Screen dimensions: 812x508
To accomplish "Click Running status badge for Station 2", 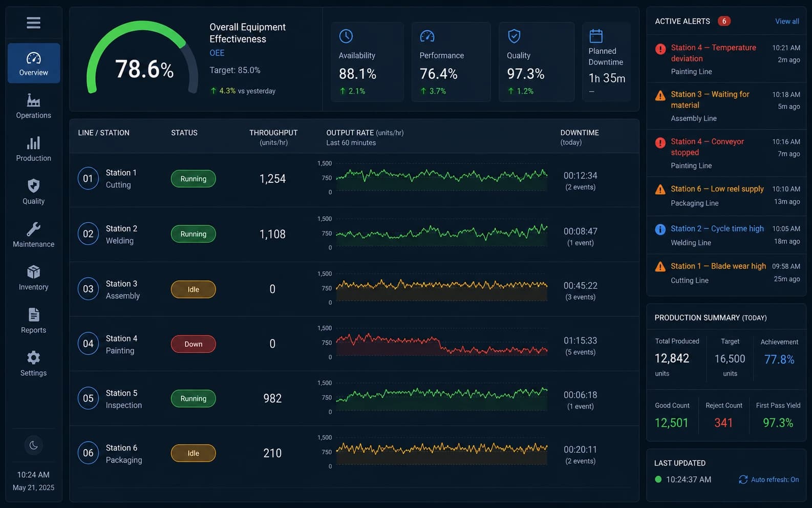I will tap(194, 234).
